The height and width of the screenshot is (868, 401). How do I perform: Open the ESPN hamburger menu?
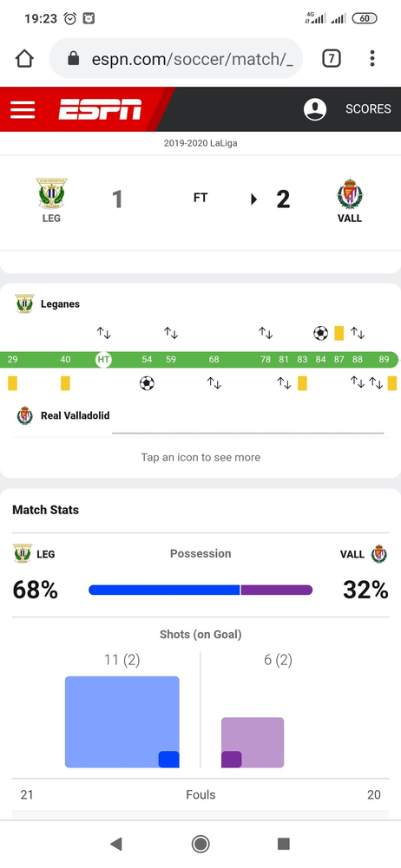point(23,109)
